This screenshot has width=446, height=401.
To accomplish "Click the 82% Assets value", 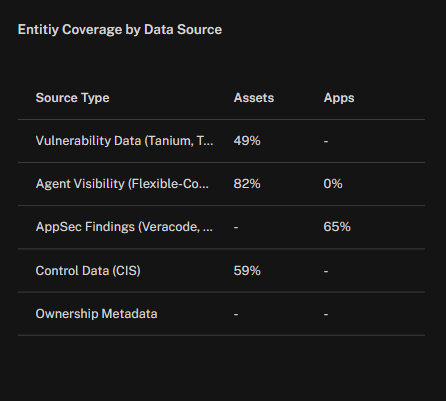I will click(x=247, y=184).
